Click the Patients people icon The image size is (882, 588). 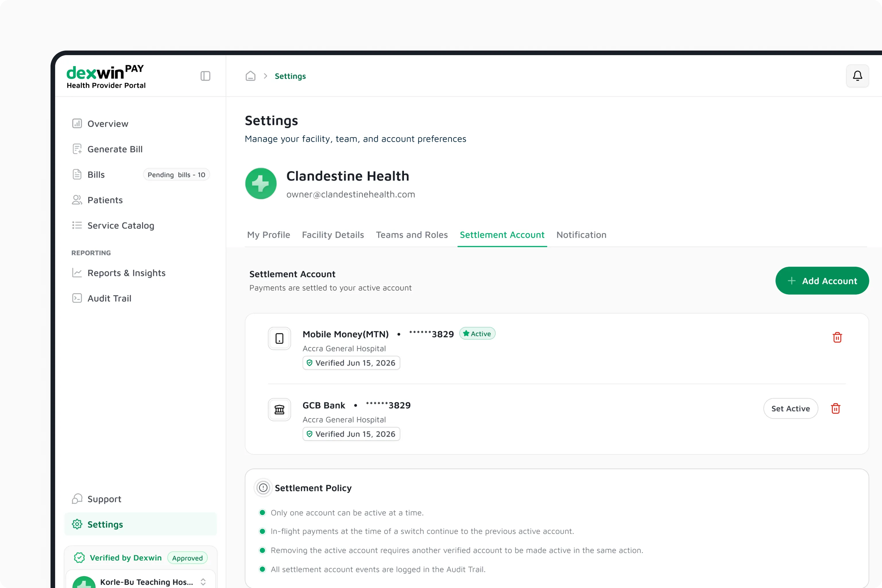77,200
